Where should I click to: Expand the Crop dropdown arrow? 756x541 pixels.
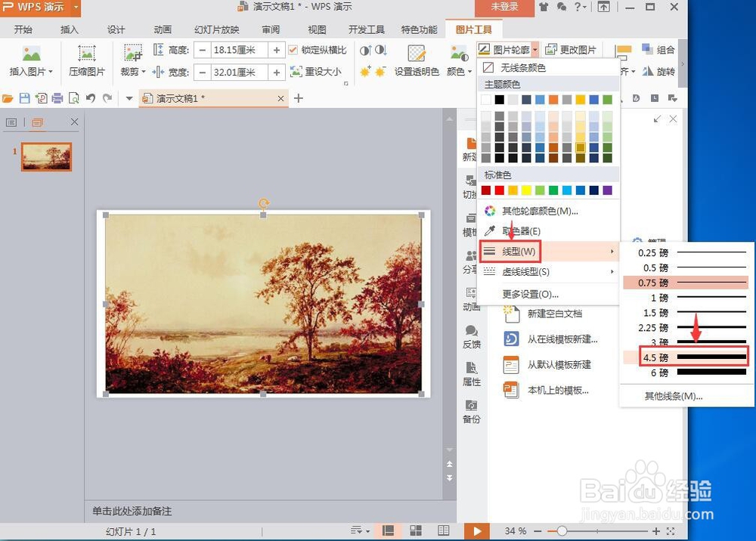[x=143, y=72]
